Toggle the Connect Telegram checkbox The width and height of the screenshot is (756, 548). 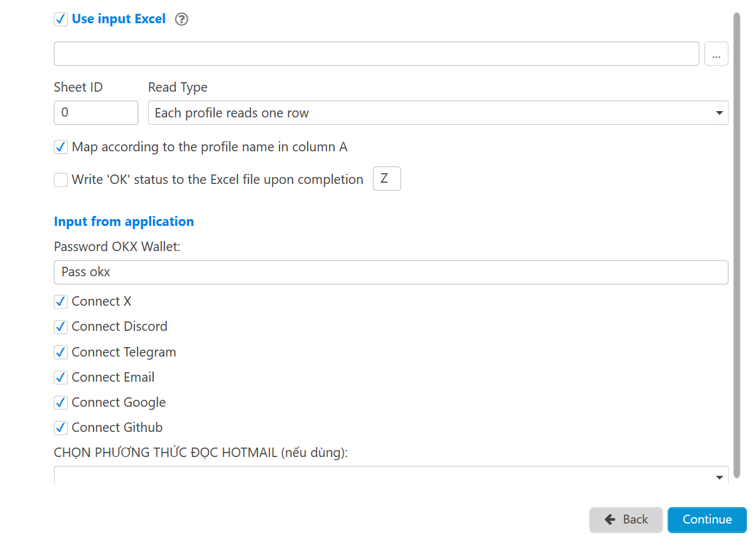point(61,353)
